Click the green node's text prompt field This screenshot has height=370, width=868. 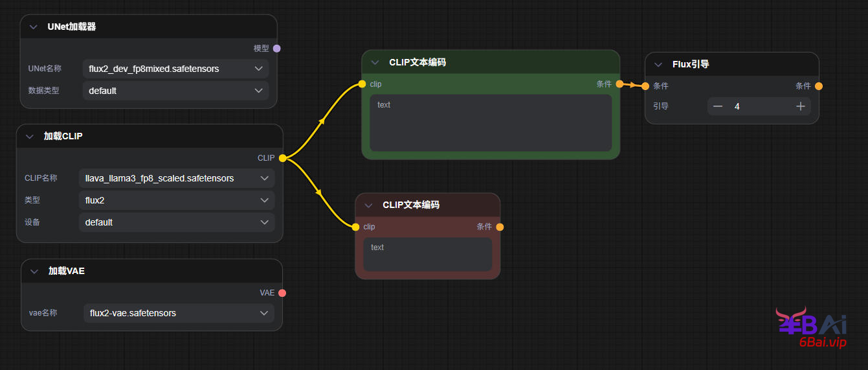point(491,123)
